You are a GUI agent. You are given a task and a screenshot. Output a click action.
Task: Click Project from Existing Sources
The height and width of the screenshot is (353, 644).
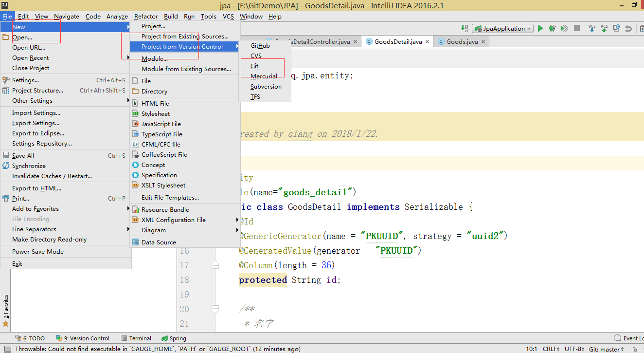click(185, 37)
